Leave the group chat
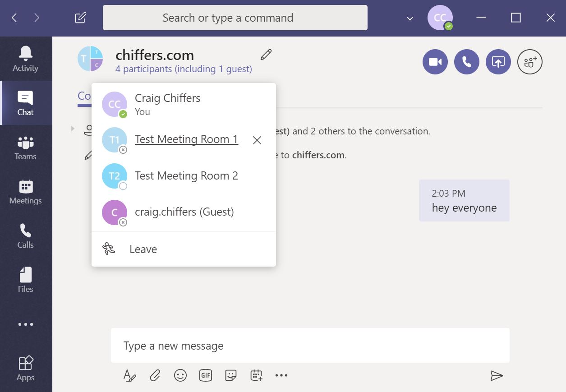Viewport: 566px width, 392px height. point(184,249)
